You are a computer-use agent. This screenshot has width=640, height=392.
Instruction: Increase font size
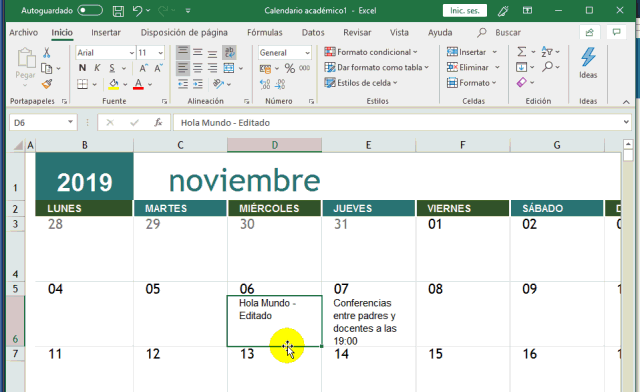coord(143,68)
